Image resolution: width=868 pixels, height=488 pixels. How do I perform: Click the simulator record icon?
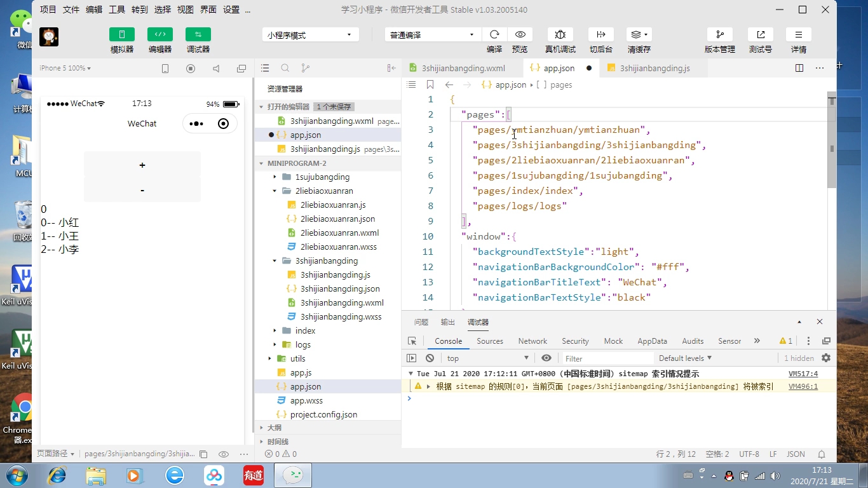pyautogui.click(x=191, y=69)
